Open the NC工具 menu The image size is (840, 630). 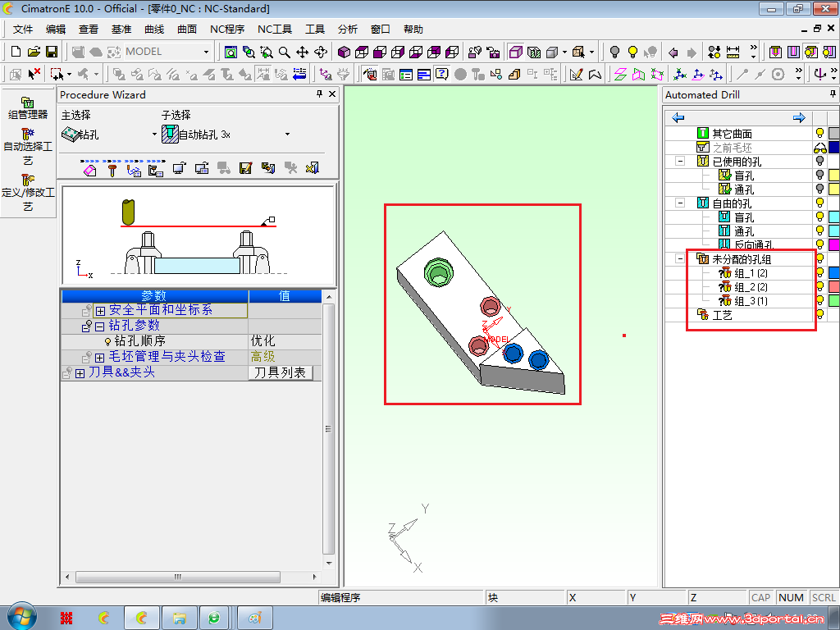pos(274,29)
